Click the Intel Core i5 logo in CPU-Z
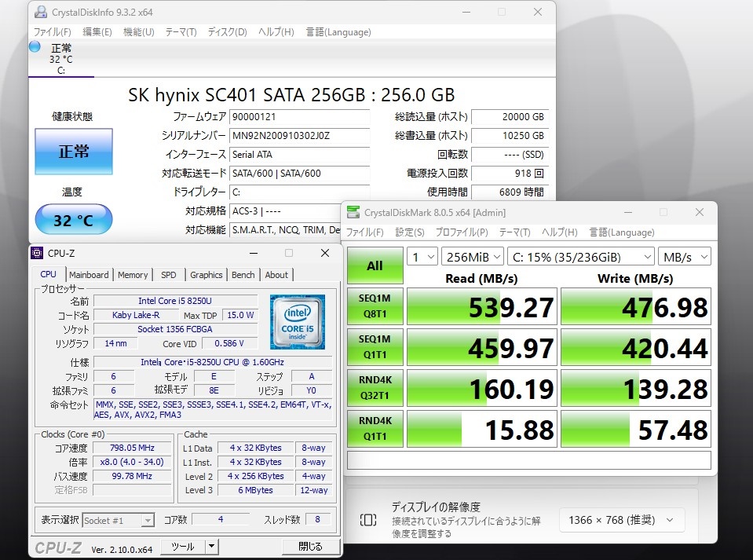The height and width of the screenshot is (560, 753). pos(298,322)
